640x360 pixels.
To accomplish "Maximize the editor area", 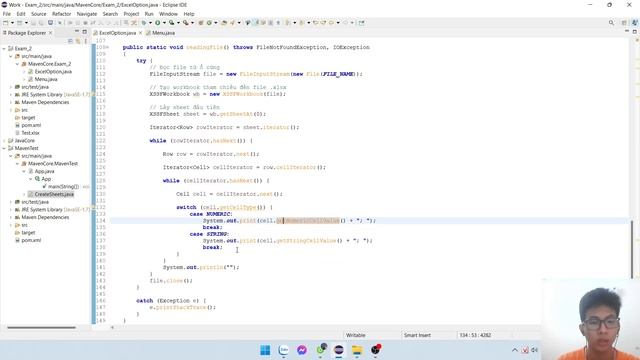I will (635, 31).
